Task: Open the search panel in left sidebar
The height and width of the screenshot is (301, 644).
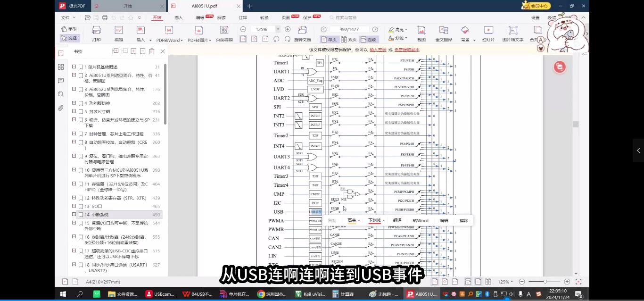Action: click(60, 94)
